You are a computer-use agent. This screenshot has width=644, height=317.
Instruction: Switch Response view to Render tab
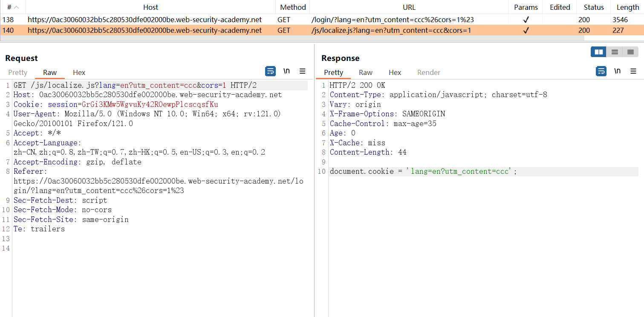coord(429,72)
